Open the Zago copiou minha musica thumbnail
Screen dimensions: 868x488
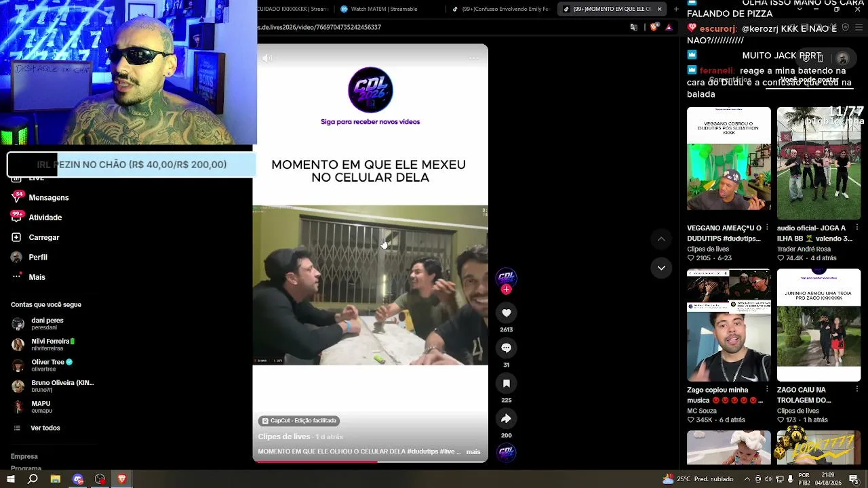tap(729, 325)
